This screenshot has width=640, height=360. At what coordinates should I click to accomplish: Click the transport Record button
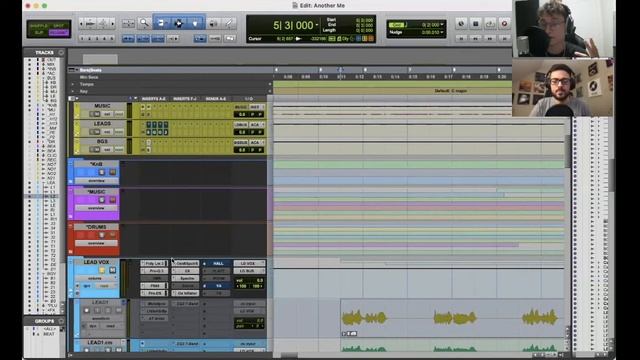pos(504,24)
